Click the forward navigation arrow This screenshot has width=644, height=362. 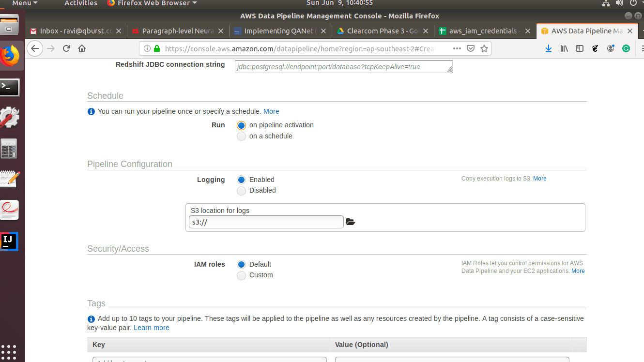point(51,48)
